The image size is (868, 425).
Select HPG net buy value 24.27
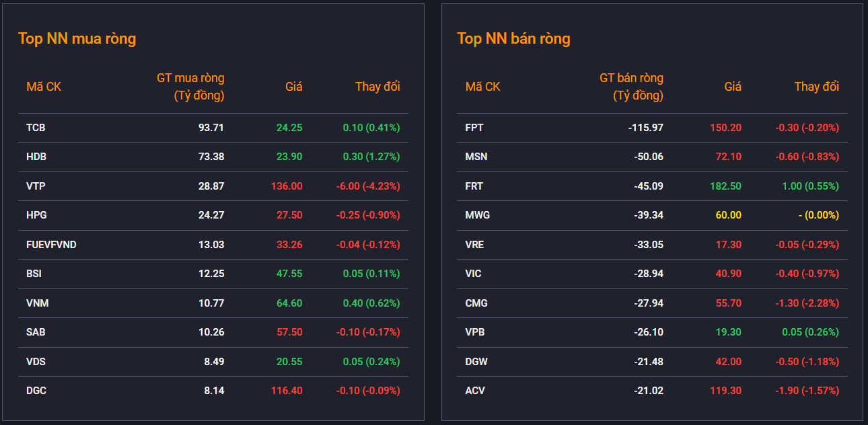211,215
